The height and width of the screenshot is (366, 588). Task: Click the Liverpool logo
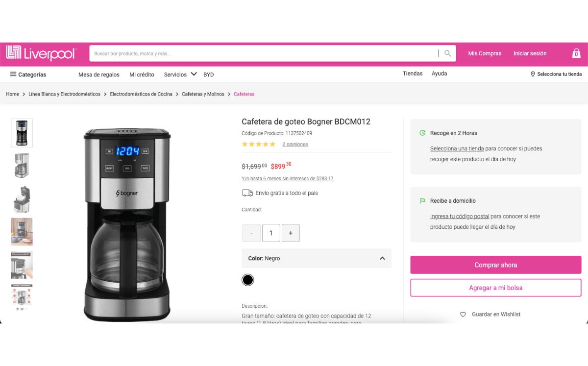(x=41, y=53)
